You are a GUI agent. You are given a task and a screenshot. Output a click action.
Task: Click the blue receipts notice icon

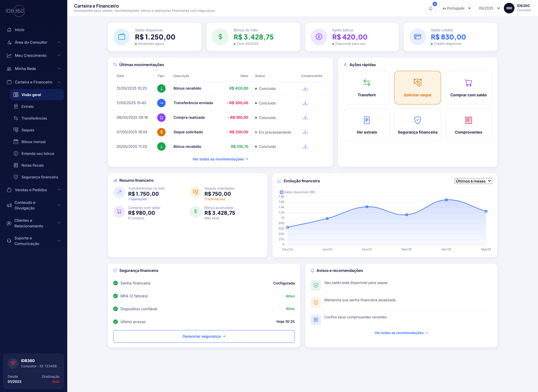[316, 320]
